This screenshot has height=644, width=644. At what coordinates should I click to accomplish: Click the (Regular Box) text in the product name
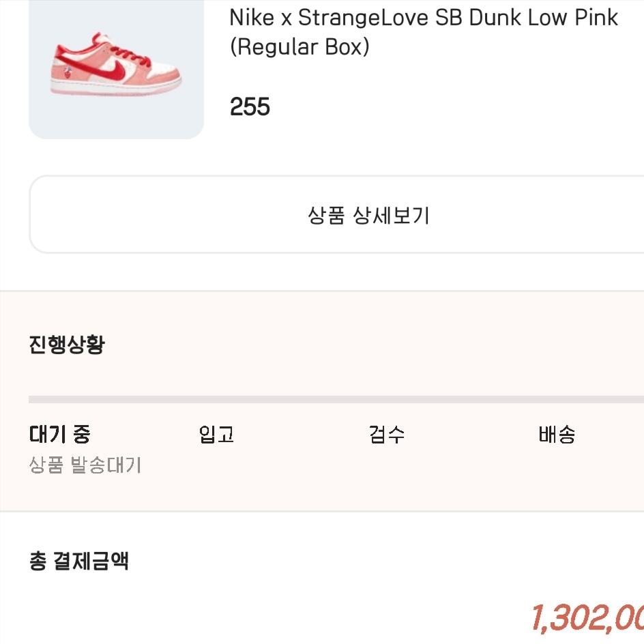(x=299, y=47)
